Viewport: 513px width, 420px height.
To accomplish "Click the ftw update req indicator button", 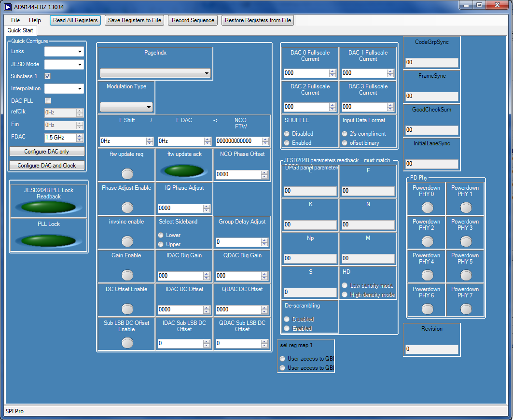I will (127, 173).
